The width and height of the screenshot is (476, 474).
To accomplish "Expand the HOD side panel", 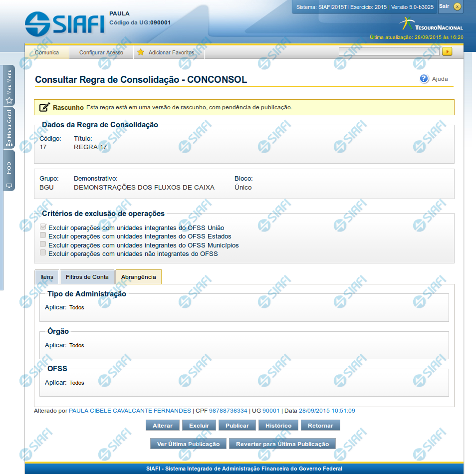I will click(9, 171).
